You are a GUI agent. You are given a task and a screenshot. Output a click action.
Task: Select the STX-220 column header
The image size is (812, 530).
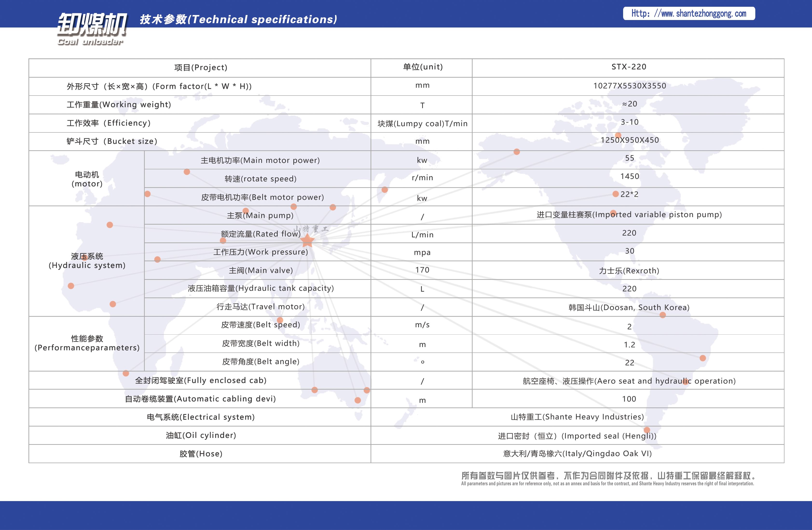tap(629, 67)
